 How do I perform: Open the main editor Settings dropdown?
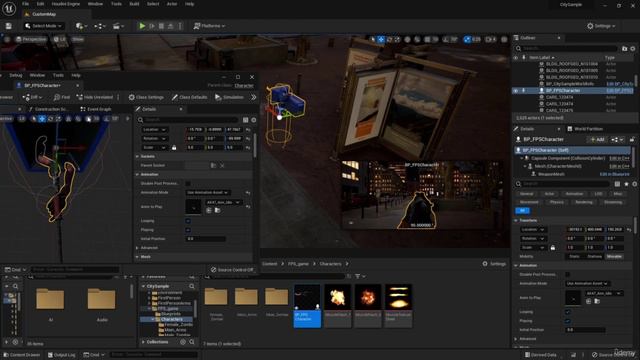click(601, 26)
